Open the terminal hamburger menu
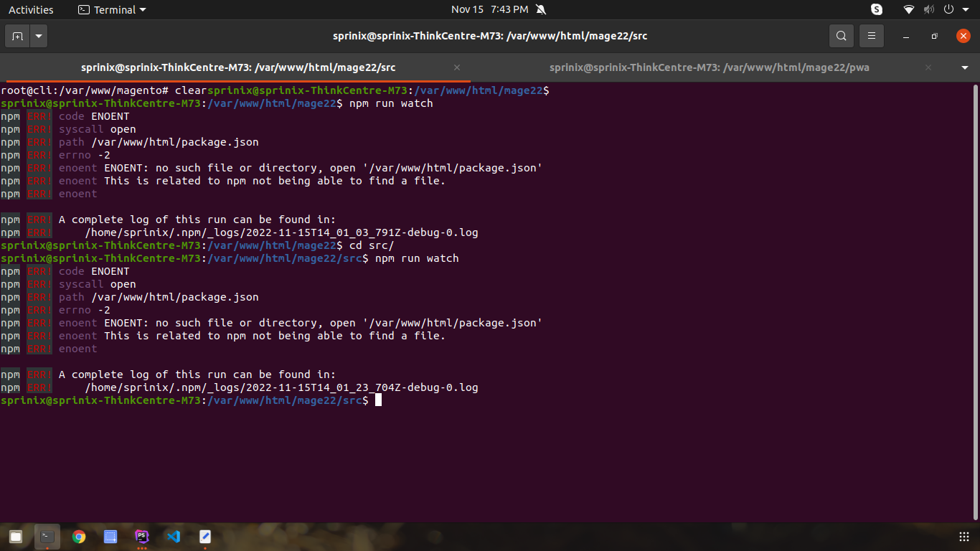The width and height of the screenshot is (980, 551). pyautogui.click(x=871, y=36)
